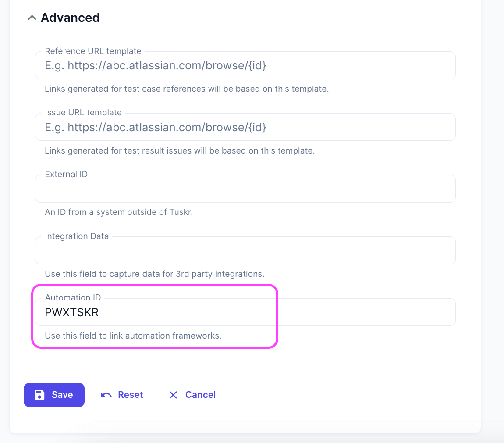This screenshot has width=504, height=443.
Task: Click the Integration Data label
Action: (77, 236)
